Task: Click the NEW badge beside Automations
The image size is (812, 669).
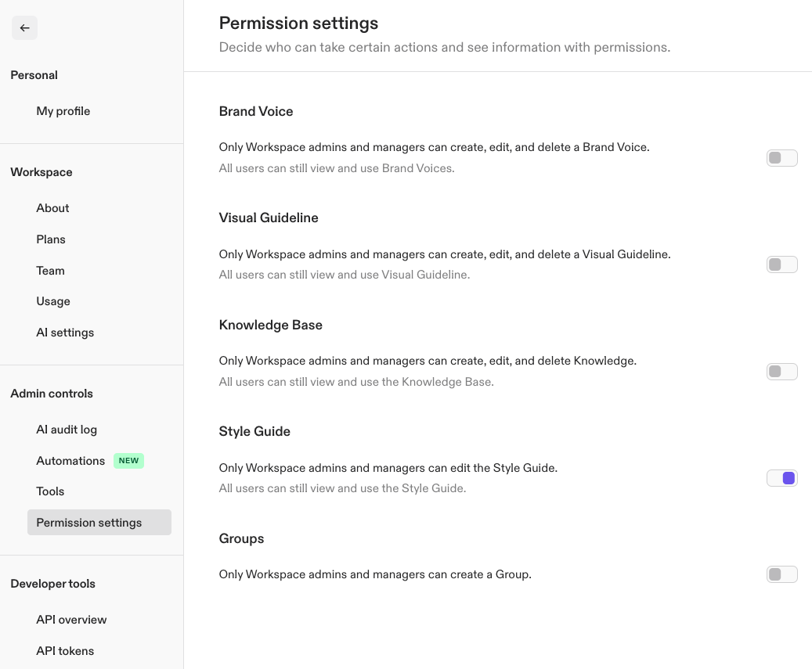Action: pyautogui.click(x=128, y=461)
